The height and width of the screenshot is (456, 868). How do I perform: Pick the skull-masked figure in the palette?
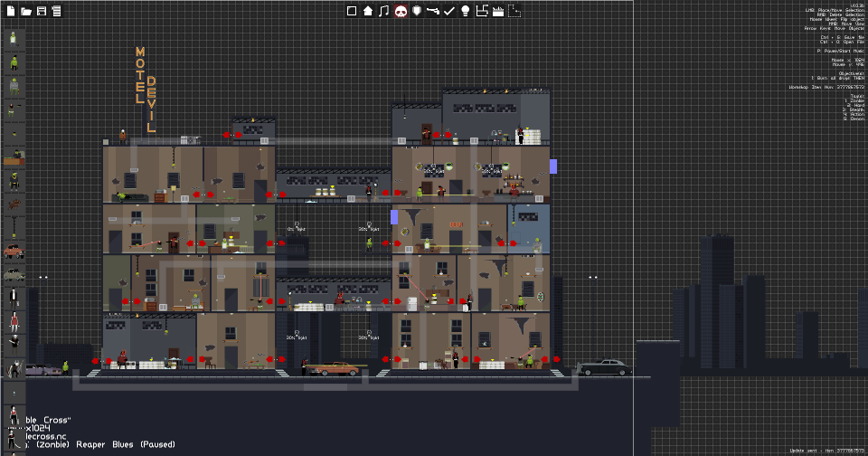click(x=14, y=344)
